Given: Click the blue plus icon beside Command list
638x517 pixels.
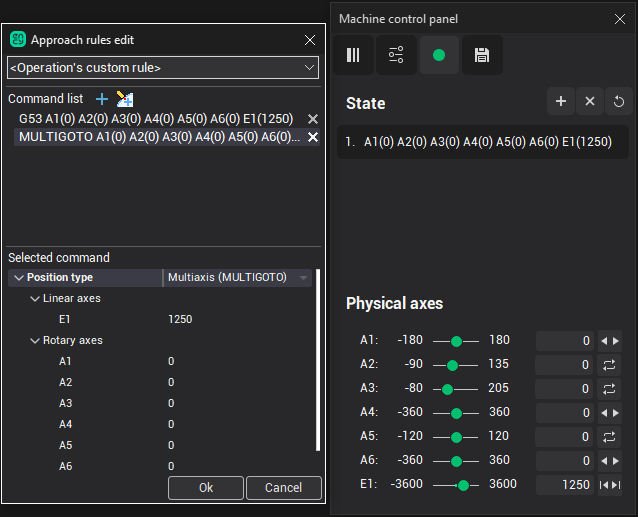Looking at the screenshot, I should [x=101, y=99].
